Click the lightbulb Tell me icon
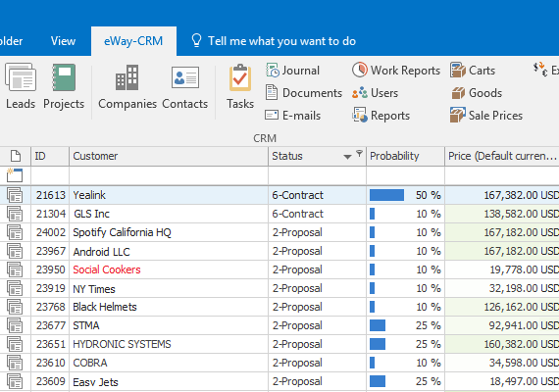 point(196,40)
